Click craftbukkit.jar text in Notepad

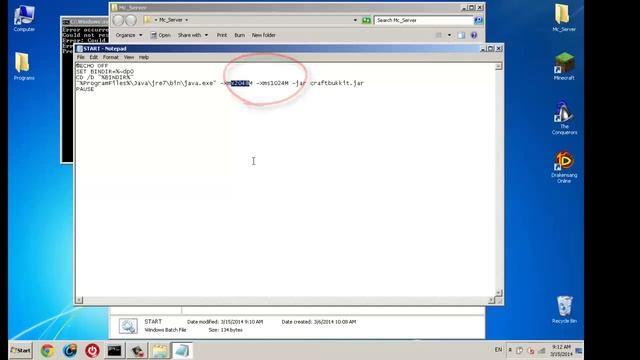(337, 83)
